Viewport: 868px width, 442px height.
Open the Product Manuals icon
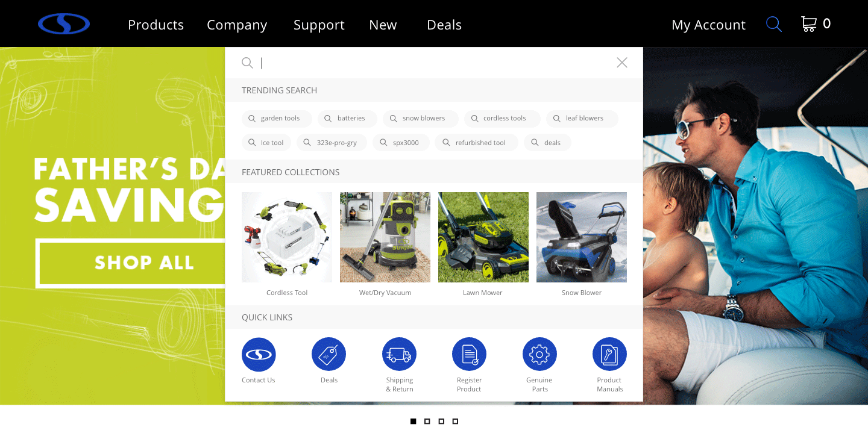click(609, 354)
